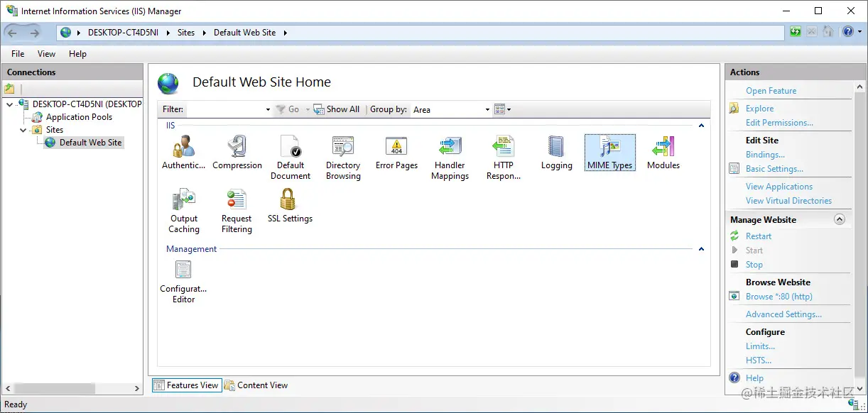Click the Show All button

pyautogui.click(x=337, y=109)
